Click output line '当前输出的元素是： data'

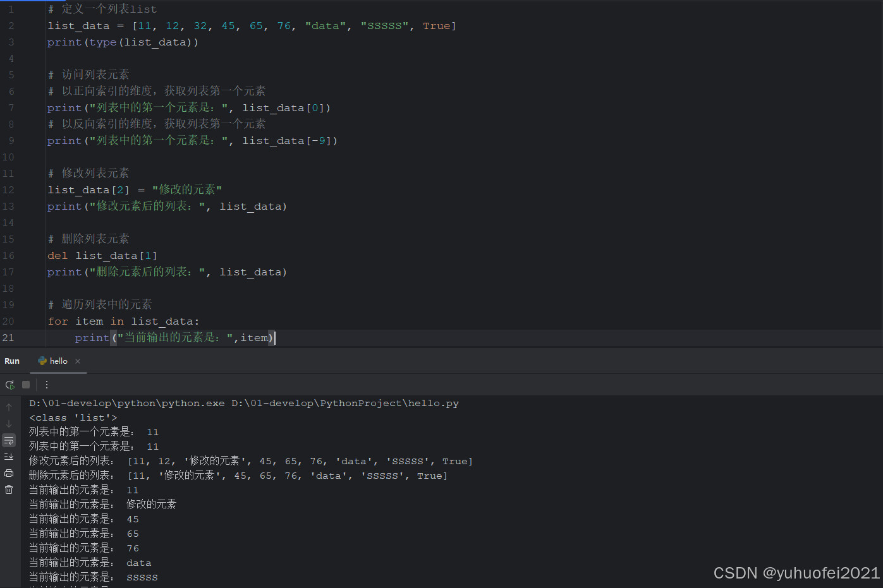point(90,563)
